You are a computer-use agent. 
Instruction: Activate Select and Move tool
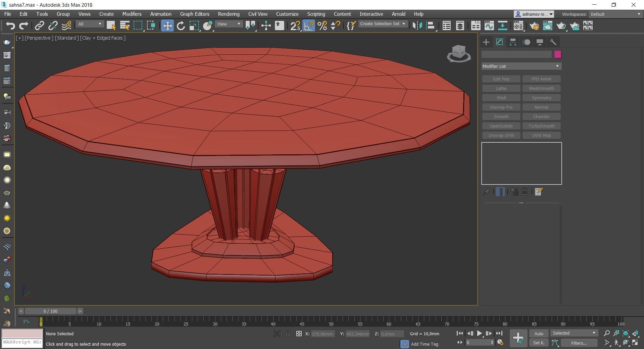167,26
